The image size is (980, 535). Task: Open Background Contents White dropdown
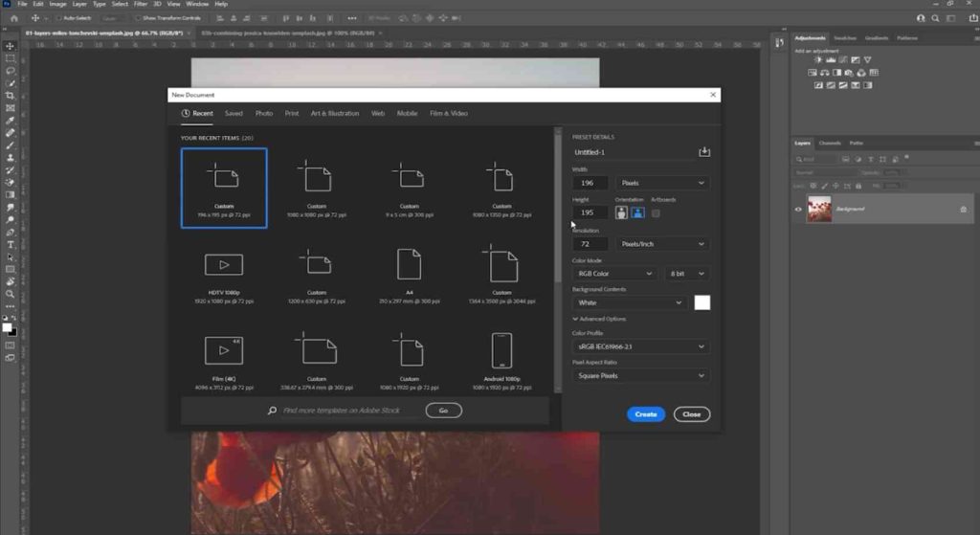point(629,303)
